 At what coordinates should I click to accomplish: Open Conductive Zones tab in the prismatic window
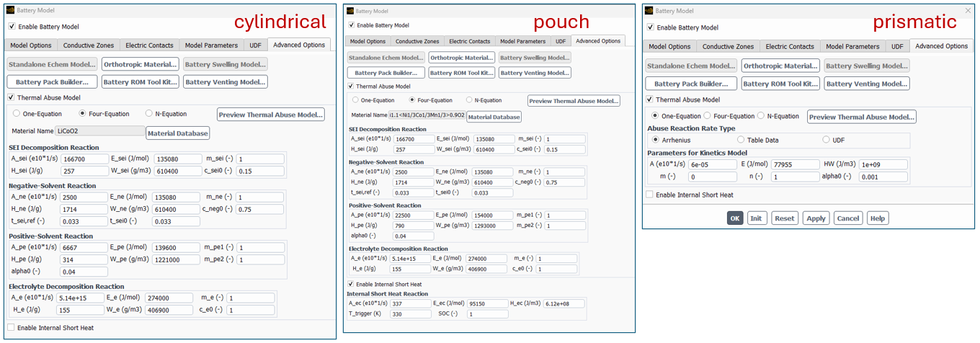(x=729, y=46)
